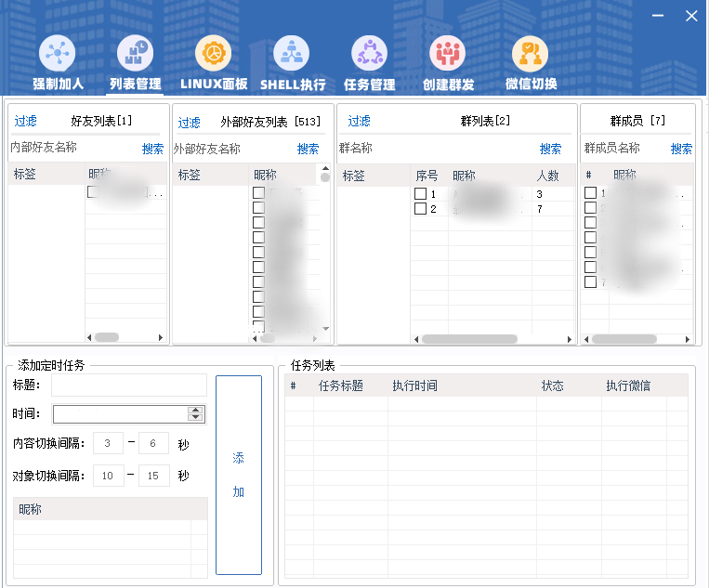Viewport: 709px width, 588px height.
Task: Click 搜索 next to 外部好友名称
Action: [308, 149]
